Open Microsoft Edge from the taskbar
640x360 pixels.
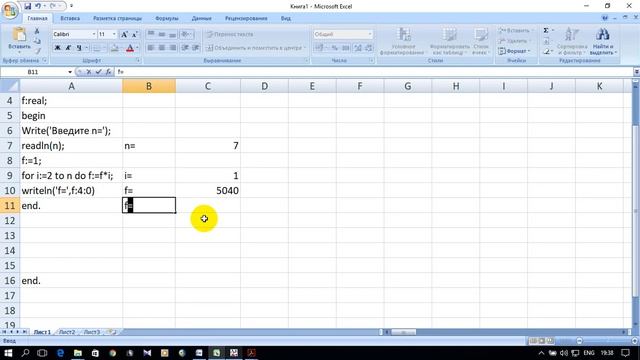60,353
